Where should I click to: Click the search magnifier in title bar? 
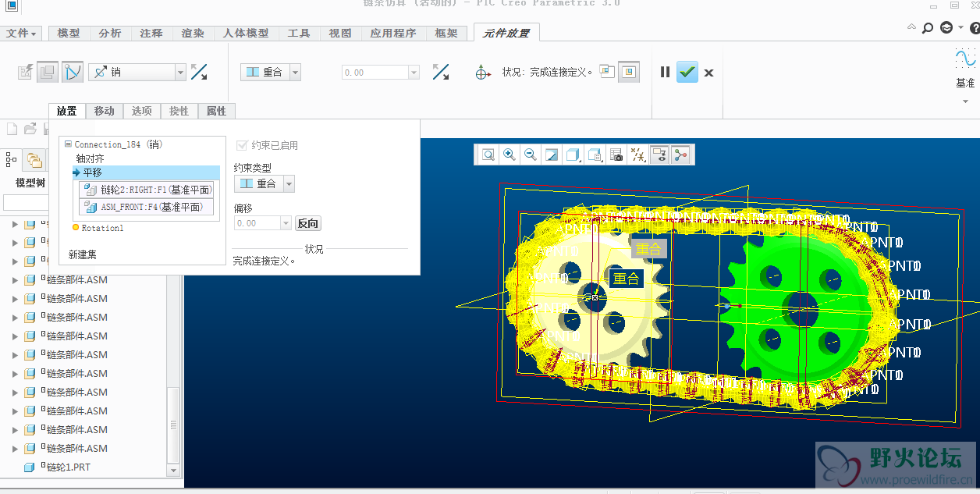(x=928, y=28)
